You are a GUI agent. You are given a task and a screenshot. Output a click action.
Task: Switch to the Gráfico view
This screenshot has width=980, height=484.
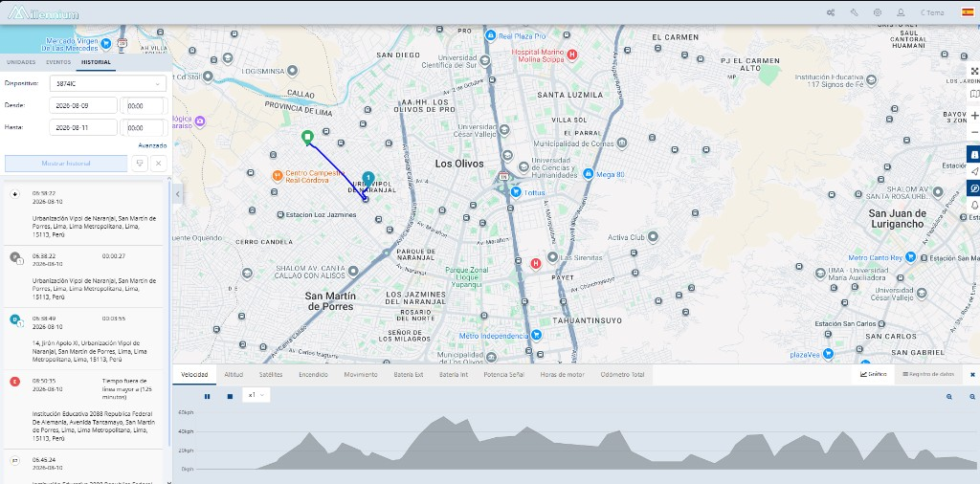[x=873, y=375]
